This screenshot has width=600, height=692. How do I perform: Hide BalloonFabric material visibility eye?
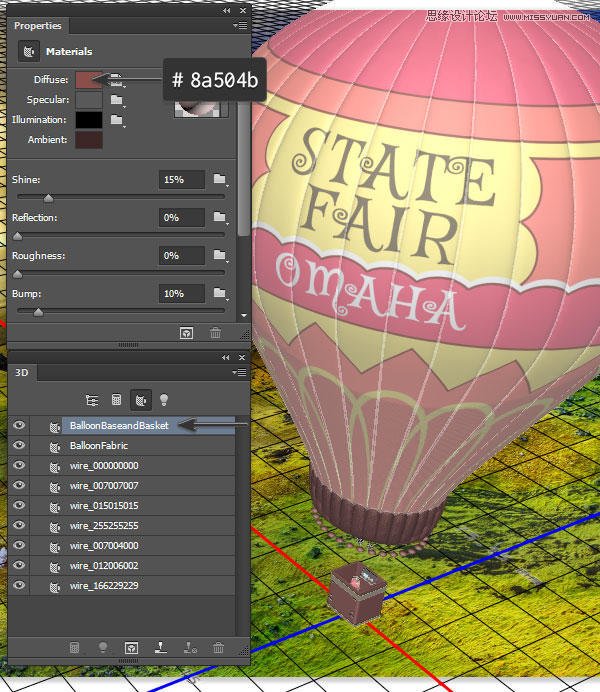[x=19, y=445]
